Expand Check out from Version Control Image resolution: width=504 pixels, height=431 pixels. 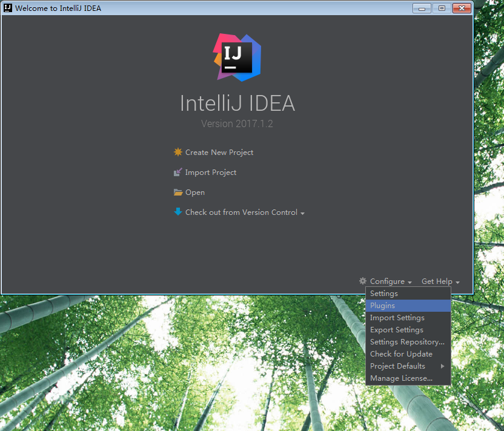click(x=245, y=212)
